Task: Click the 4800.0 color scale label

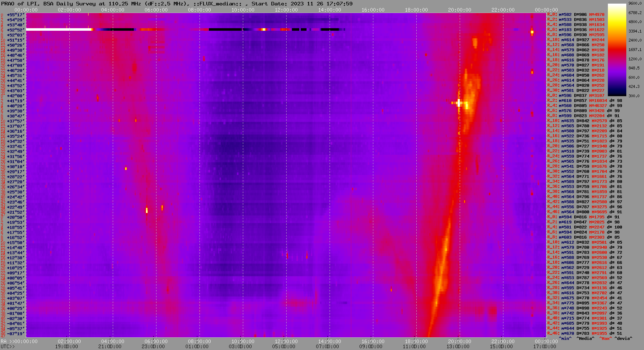Action: pyautogui.click(x=635, y=22)
